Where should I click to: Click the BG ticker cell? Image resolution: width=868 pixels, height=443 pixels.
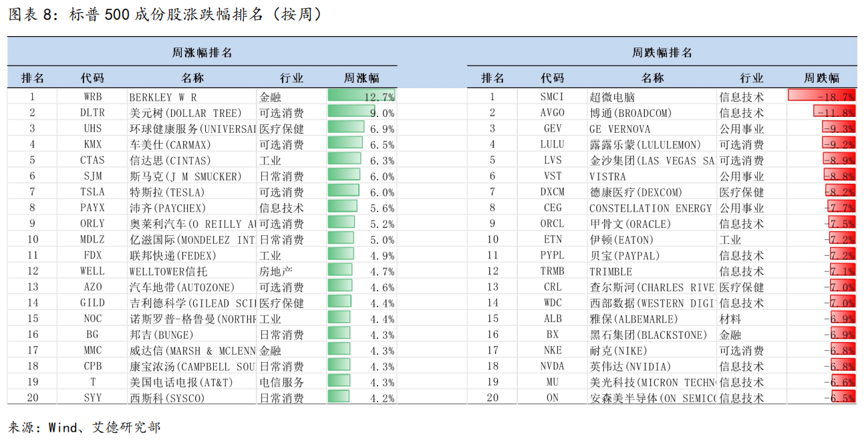(93, 335)
